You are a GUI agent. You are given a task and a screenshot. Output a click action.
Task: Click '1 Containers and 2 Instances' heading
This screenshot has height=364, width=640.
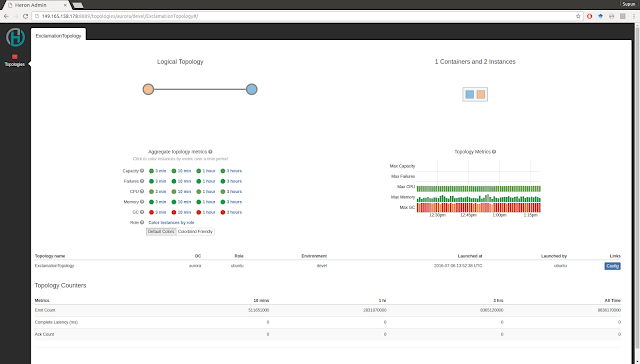tap(475, 62)
